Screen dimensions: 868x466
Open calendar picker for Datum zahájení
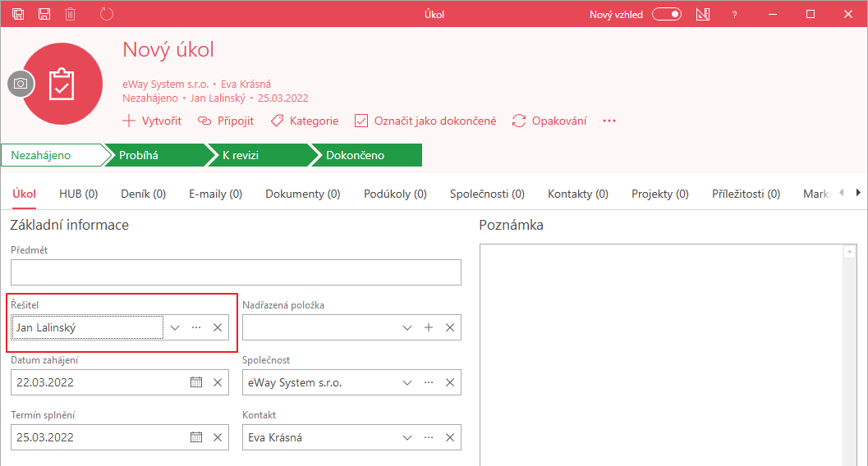pos(196,382)
